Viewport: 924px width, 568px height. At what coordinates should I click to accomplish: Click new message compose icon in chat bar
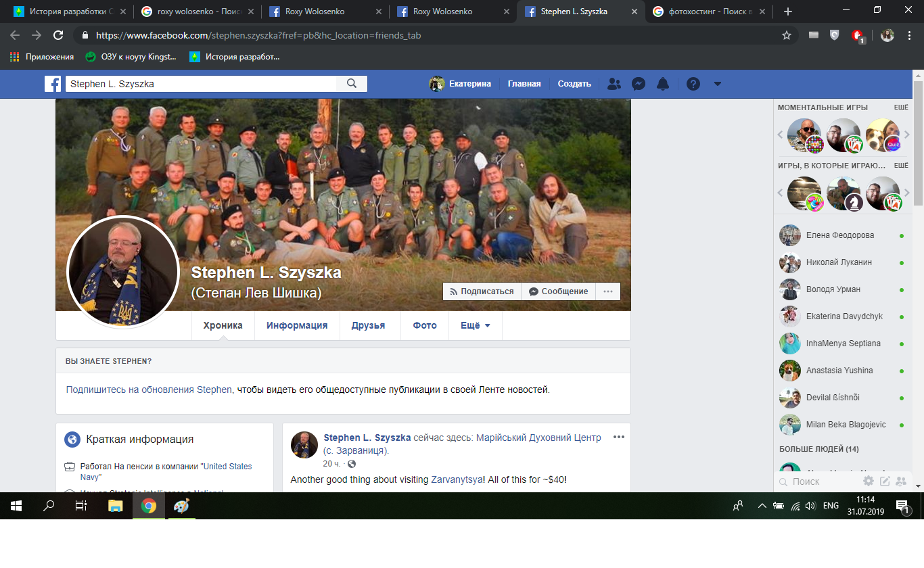[x=885, y=481]
